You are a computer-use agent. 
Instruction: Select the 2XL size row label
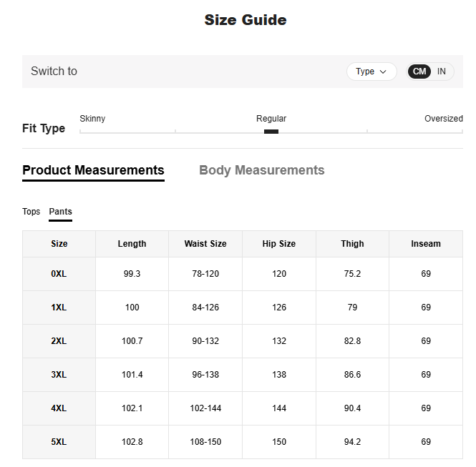point(59,341)
